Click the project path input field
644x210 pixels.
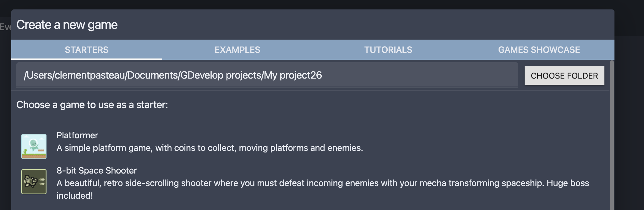[x=267, y=75]
